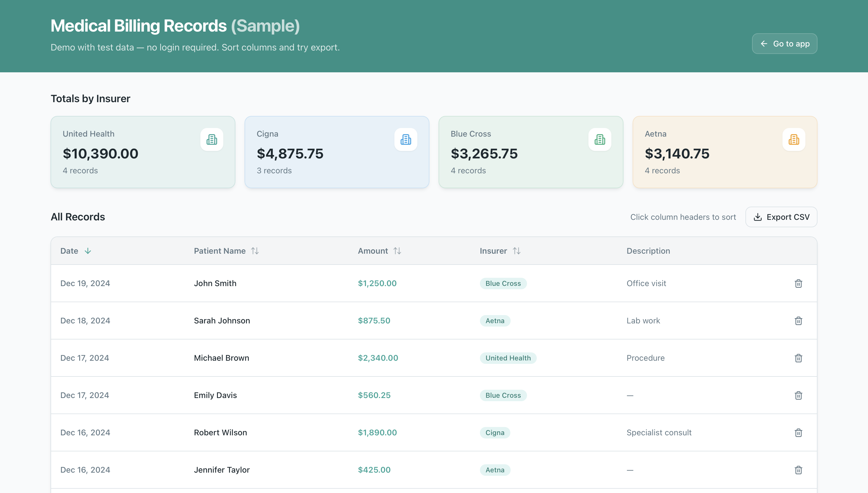Remove Michael Brown's row via trash icon
This screenshot has width=868, height=493.
pyautogui.click(x=798, y=358)
